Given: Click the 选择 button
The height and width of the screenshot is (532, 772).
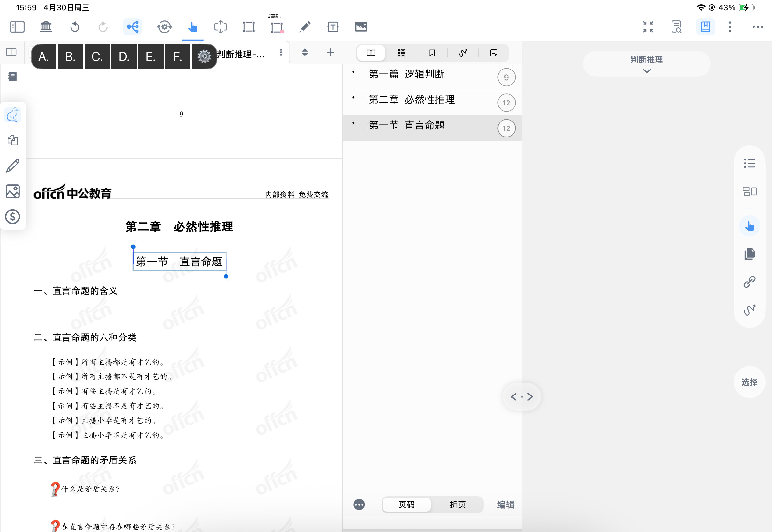Looking at the screenshot, I should [749, 382].
